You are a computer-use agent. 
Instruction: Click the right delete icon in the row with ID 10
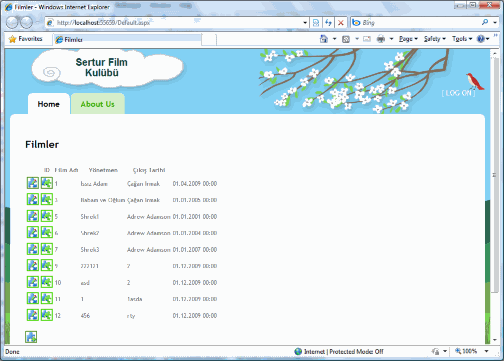(x=47, y=282)
